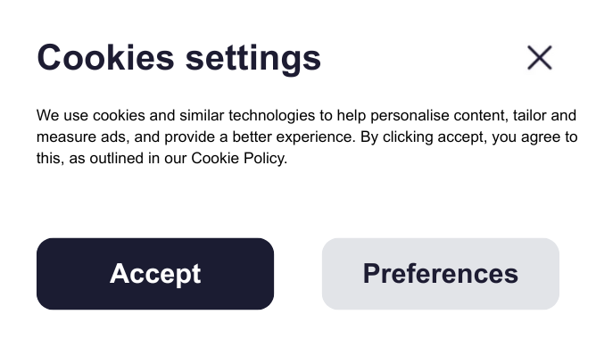
Task: Click the 'Cookies settings' title text
Action: tap(178, 58)
